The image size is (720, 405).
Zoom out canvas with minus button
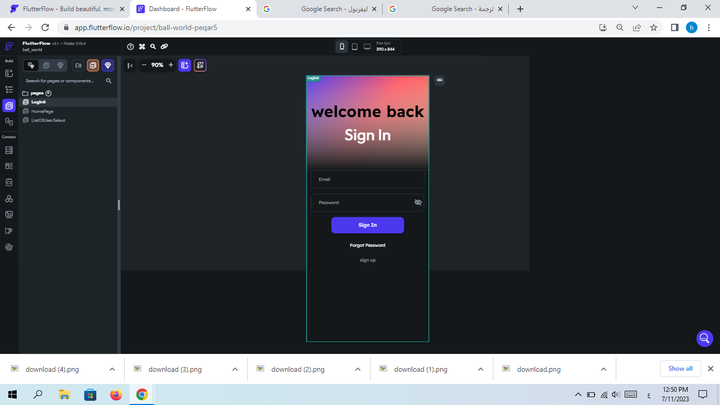tap(144, 65)
